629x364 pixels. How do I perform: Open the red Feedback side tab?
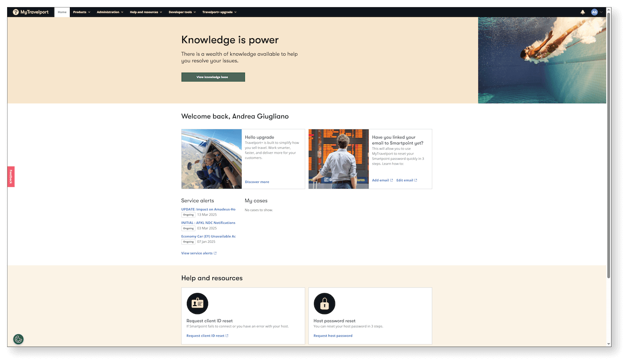(11, 176)
